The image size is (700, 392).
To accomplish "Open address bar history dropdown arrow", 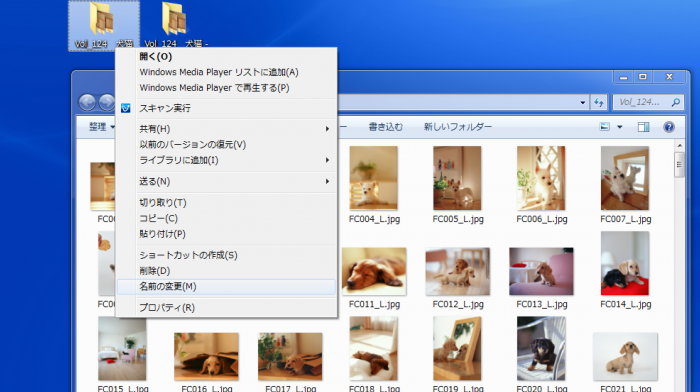I will pos(583,103).
